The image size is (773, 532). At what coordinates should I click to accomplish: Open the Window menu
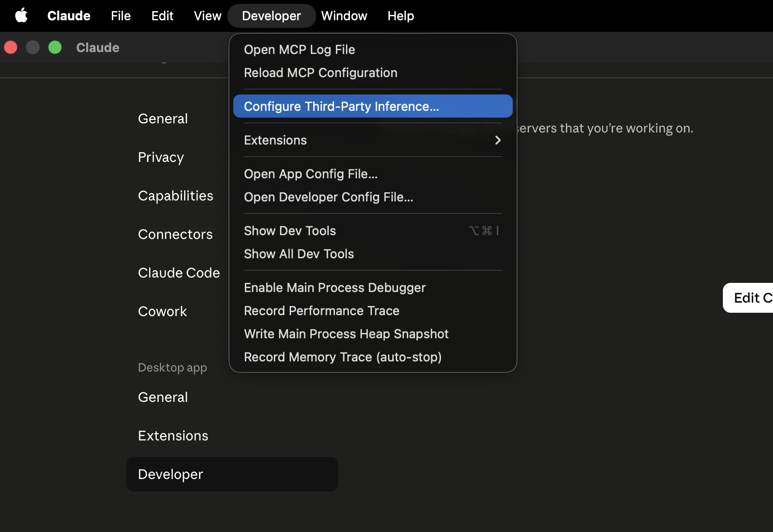[344, 16]
